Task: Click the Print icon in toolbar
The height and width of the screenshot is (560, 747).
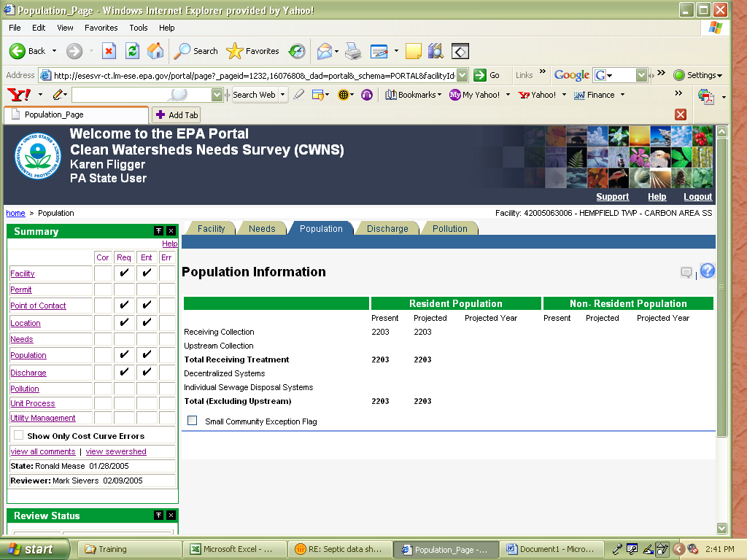Action: pyautogui.click(x=353, y=51)
